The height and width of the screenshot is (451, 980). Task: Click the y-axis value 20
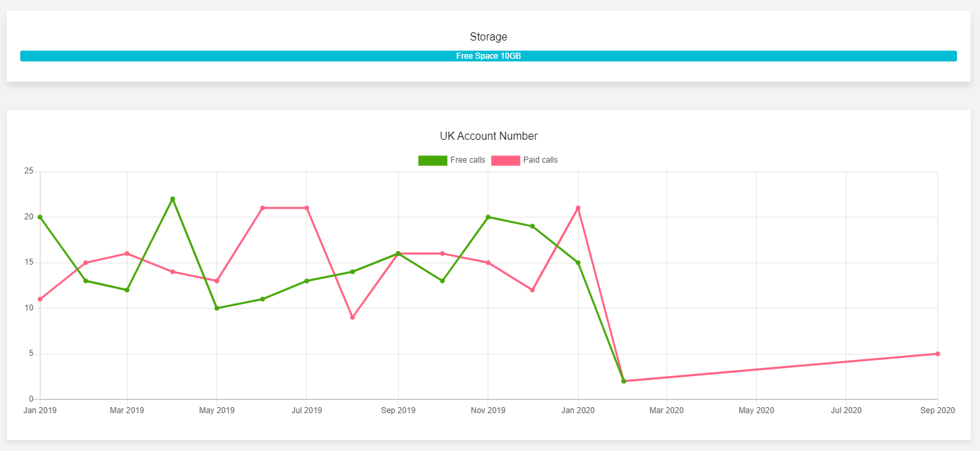(x=28, y=217)
